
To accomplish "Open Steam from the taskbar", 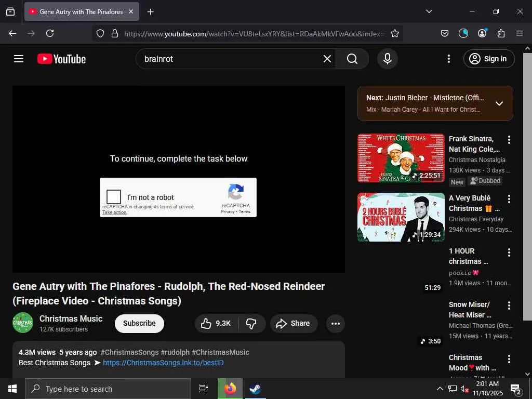I will tap(255, 389).
